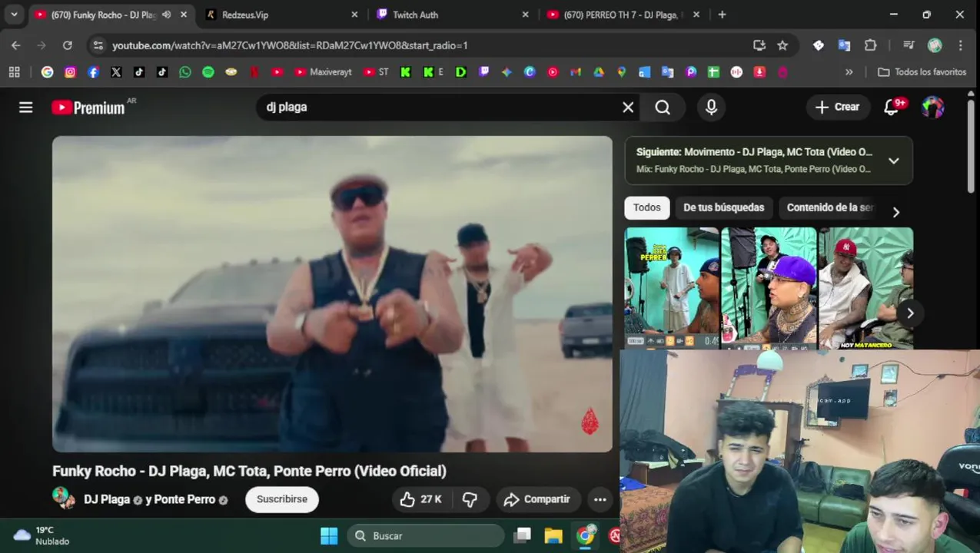Open Chrome's three-dot menu
Image resolution: width=980 pixels, height=553 pixels.
(x=961, y=45)
